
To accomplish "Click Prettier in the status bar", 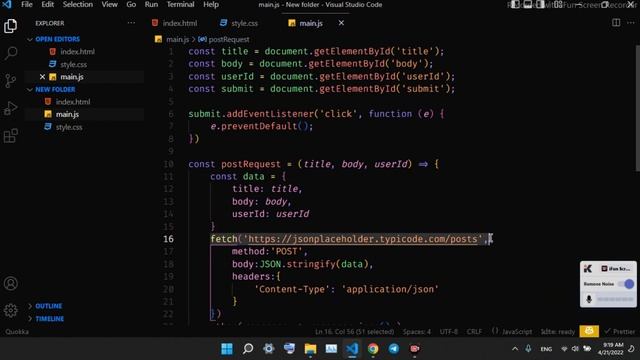I will click(620, 331).
